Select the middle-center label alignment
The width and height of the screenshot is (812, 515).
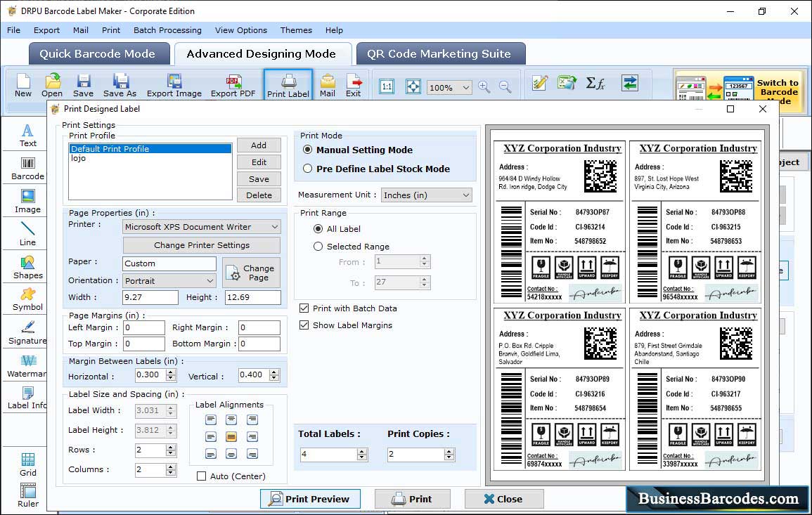[231, 437]
